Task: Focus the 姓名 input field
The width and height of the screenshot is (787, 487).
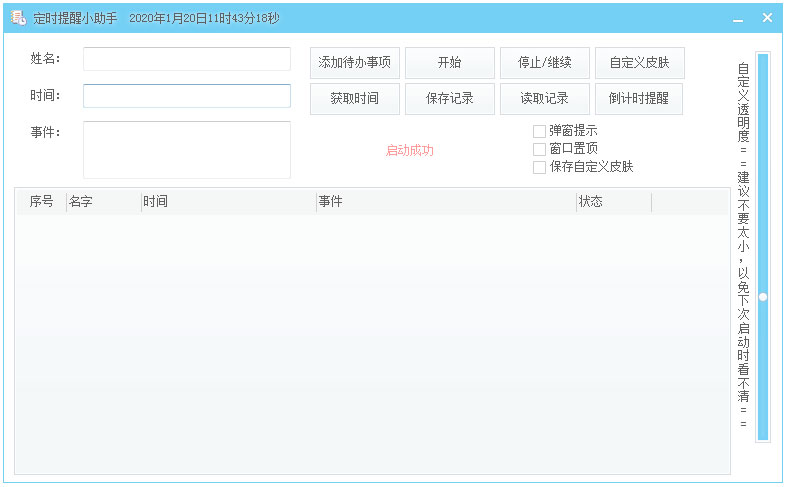Action: point(187,59)
